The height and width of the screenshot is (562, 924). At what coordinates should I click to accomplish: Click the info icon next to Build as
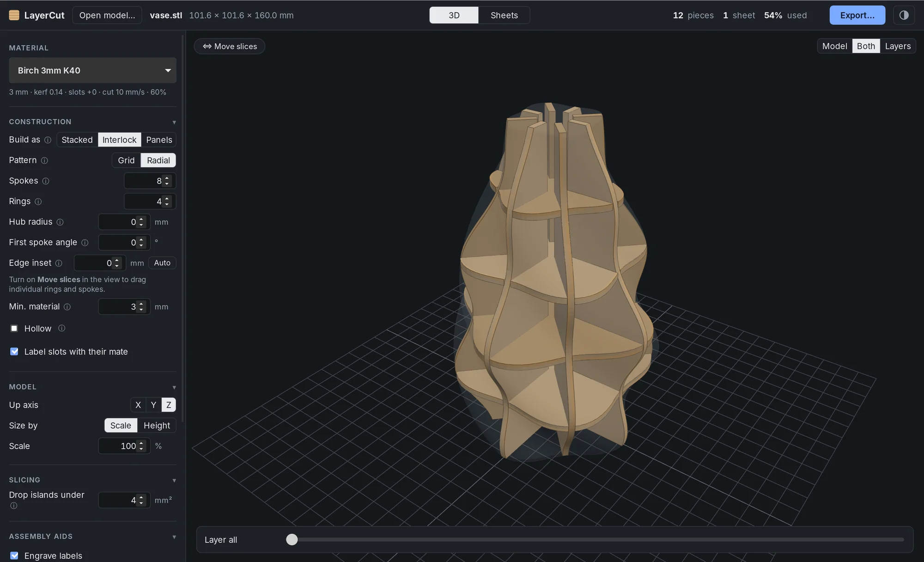pyautogui.click(x=48, y=140)
